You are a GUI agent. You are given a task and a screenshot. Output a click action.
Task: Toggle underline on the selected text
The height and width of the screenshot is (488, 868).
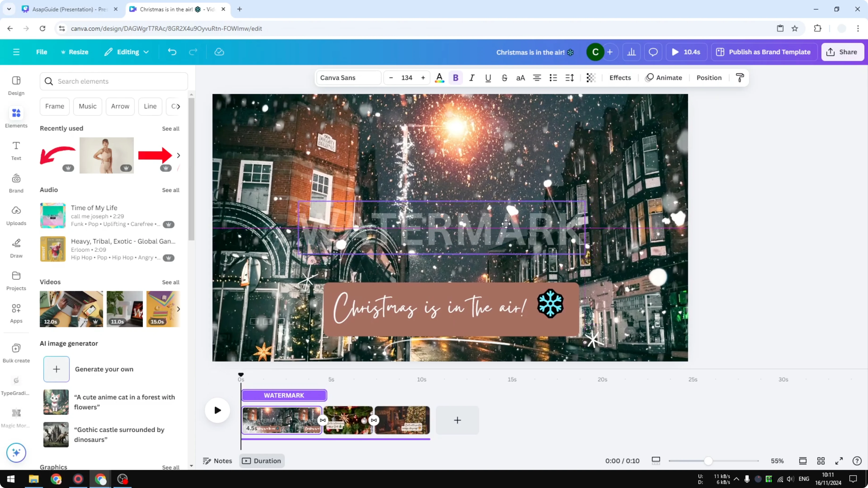pyautogui.click(x=488, y=78)
